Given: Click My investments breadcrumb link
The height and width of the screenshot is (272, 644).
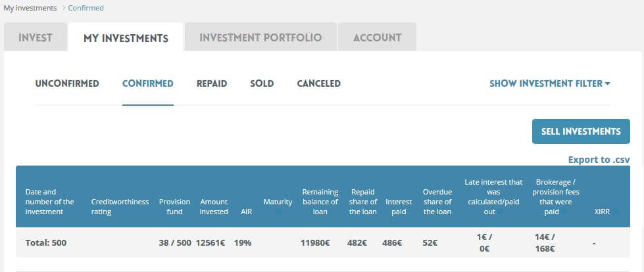Looking at the screenshot, I should (x=30, y=8).
